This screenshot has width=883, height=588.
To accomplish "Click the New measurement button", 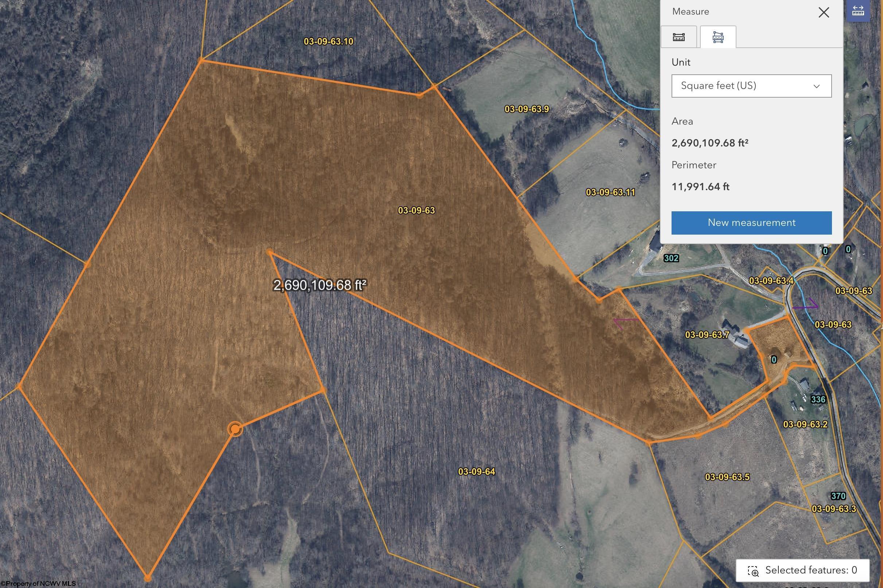I will [x=751, y=223].
